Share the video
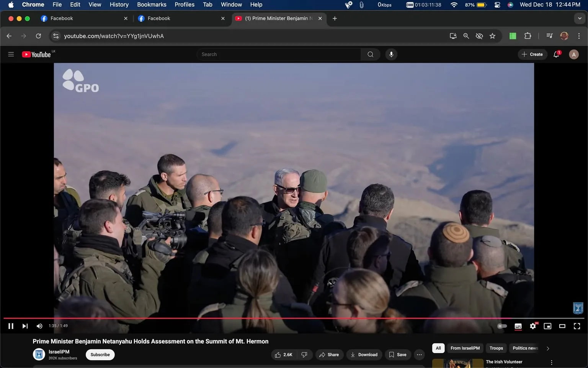Viewport: 588px width, 368px height. (x=329, y=355)
